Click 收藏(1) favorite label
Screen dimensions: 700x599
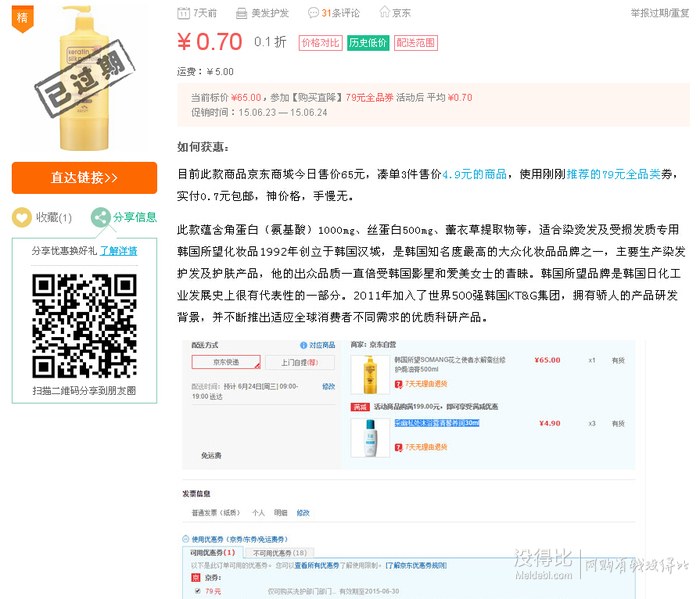(54, 217)
